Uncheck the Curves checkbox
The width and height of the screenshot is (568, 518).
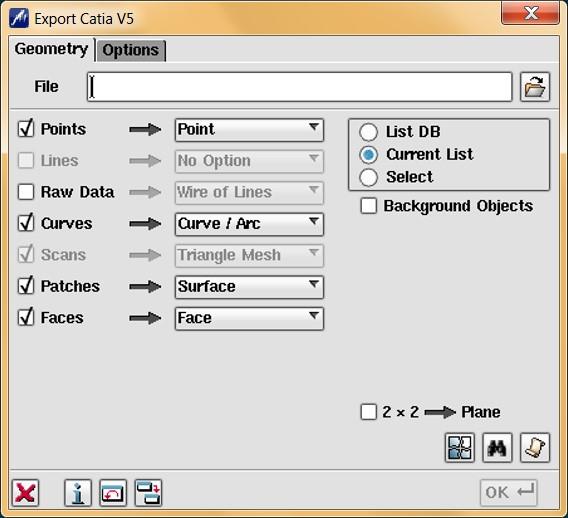[26, 223]
